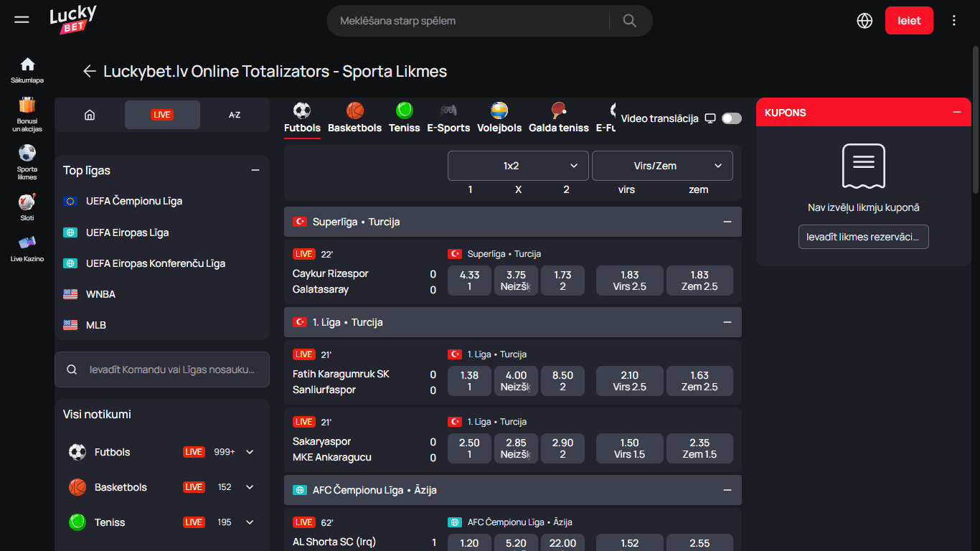Expand Basketbols in Visi notikumi list

[250, 487]
